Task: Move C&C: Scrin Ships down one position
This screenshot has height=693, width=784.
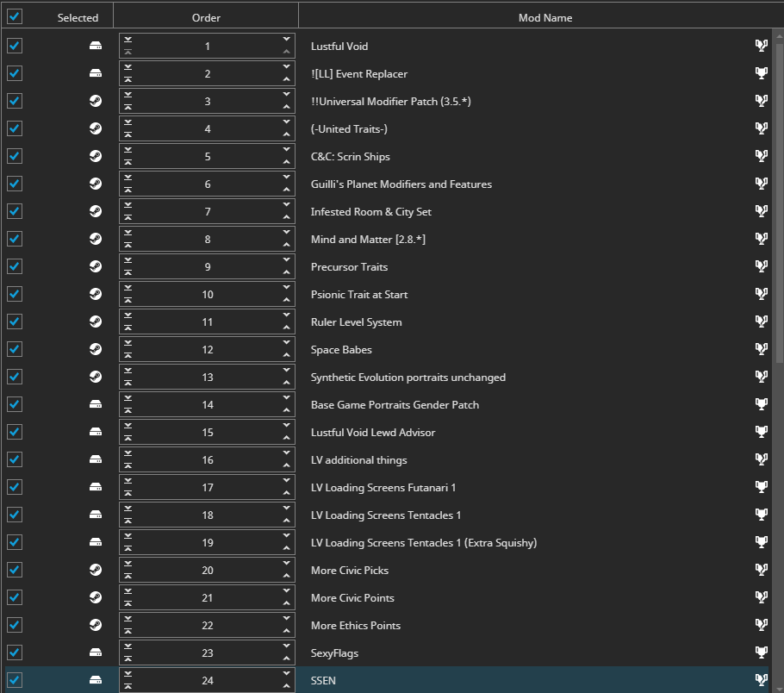Action: (x=287, y=150)
